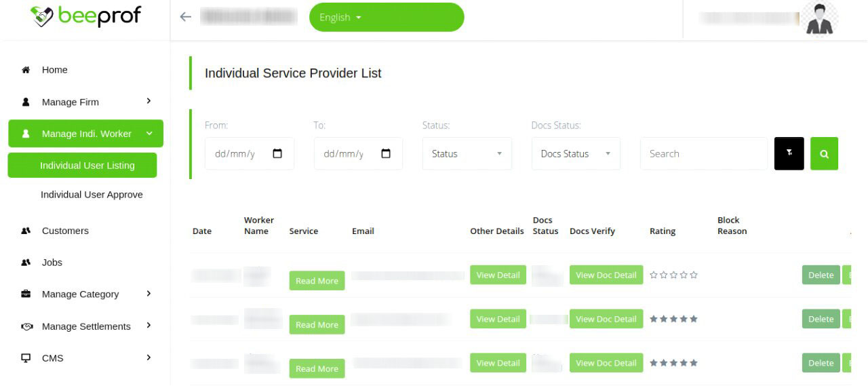
Task: Go to the Customers section
Action: (x=65, y=231)
